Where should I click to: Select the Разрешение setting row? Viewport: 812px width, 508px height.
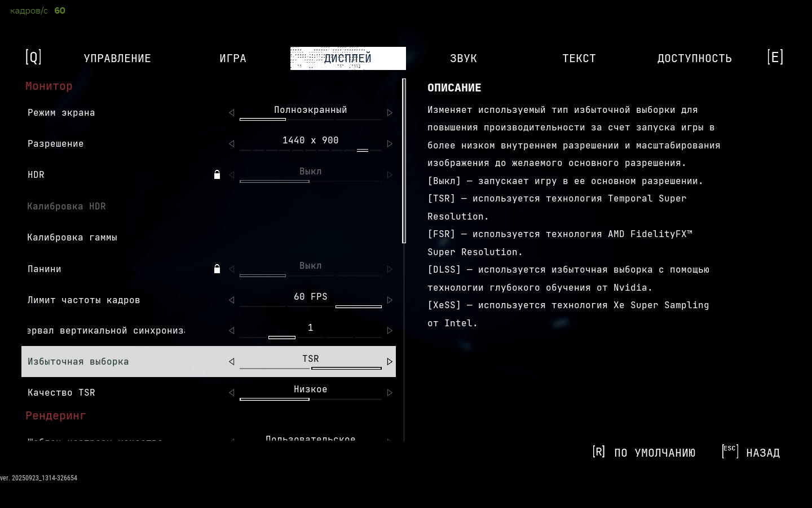[x=209, y=144]
